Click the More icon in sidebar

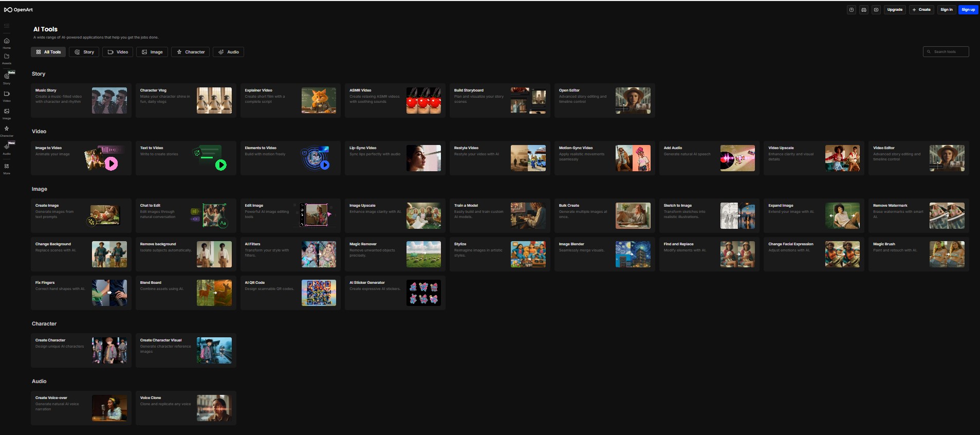[7, 167]
